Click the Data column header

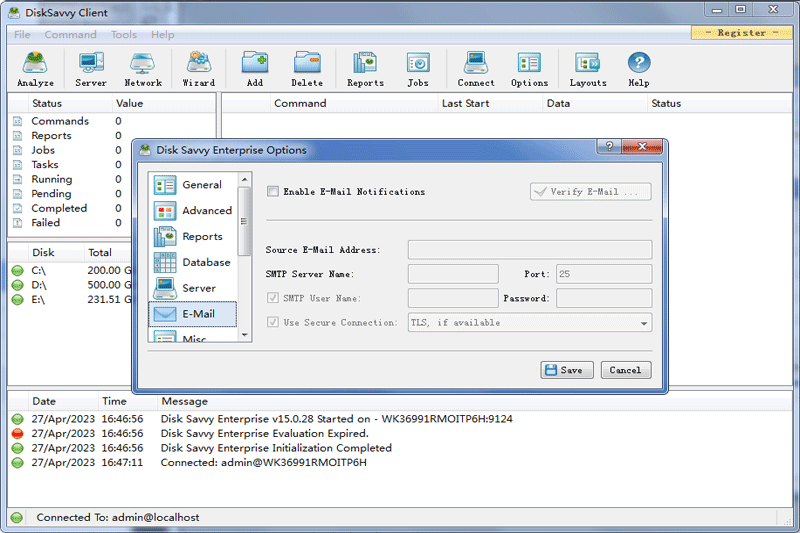pyautogui.click(x=595, y=104)
